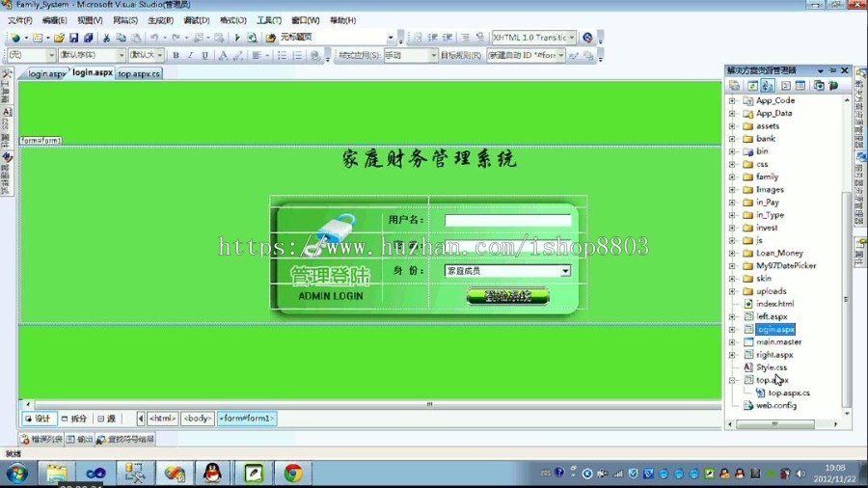Open the Find Symbol Results tab
Viewport: 868px width, 488px height.
coord(125,440)
